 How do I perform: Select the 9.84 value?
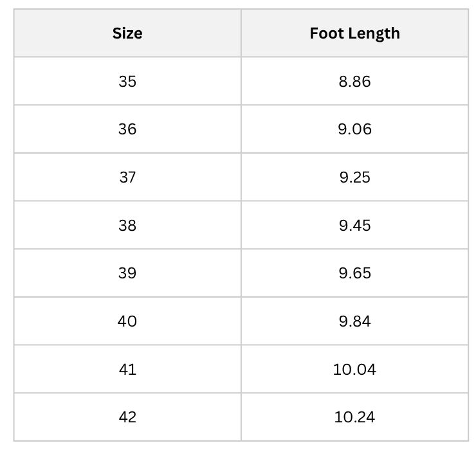click(x=355, y=321)
